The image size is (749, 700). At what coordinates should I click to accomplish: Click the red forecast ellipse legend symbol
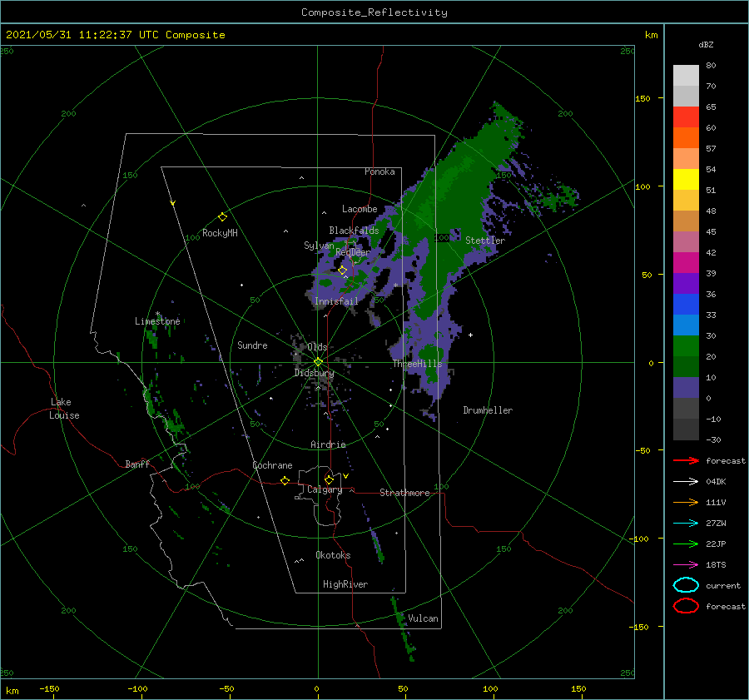click(x=686, y=606)
